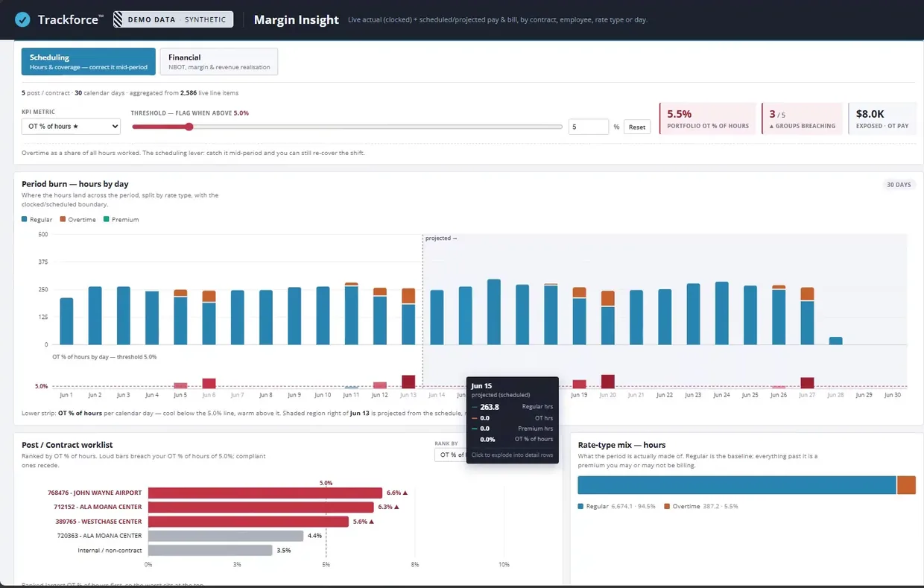Click the 30 DAYS badge
The width and height of the screenshot is (924, 588).
[x=898, y=185]
